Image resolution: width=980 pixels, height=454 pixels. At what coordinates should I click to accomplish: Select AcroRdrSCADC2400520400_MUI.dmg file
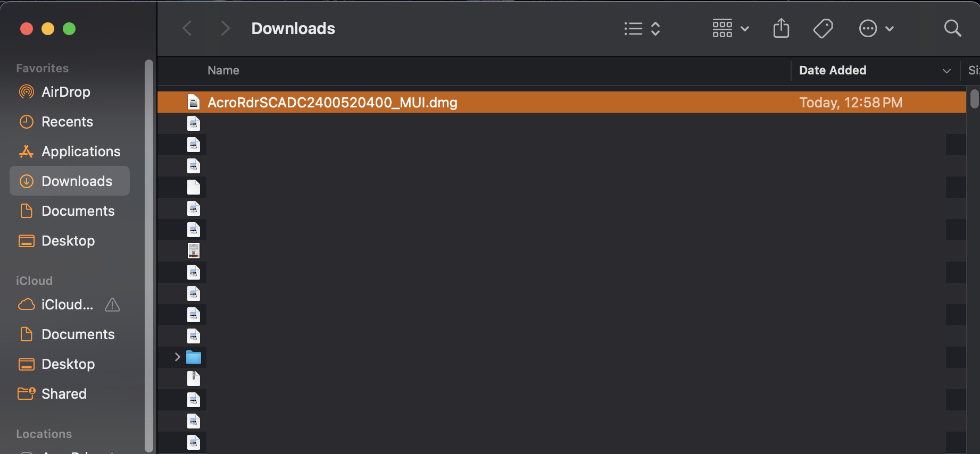561,102
